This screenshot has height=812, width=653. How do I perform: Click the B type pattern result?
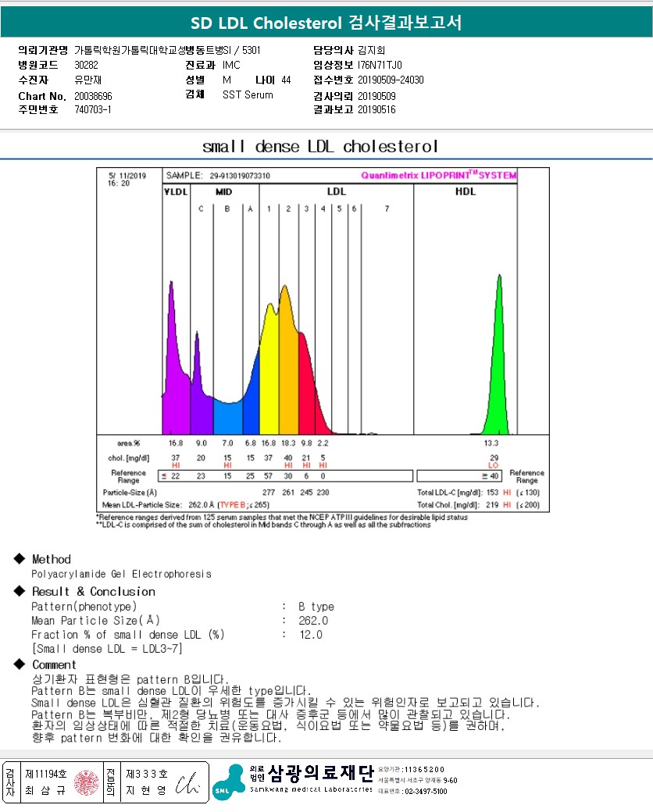click(316, 607)
